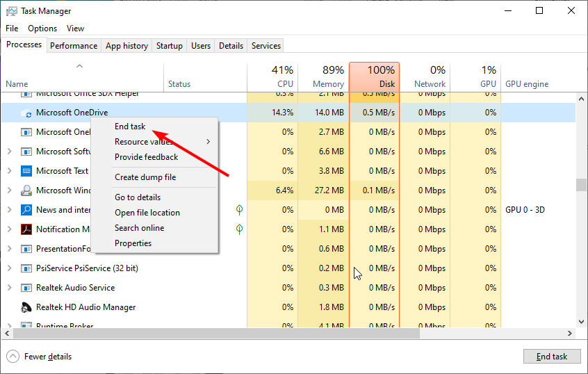The width and height of the screenshot is (588, 374).
Task: Open the Resource values submenu arrow
Action: coord(208,142)
